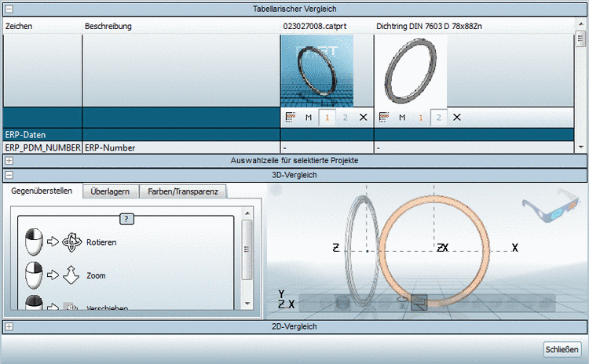Expand the 2D-Vergleich section
This screenshot has width=589, height=364.
(x=9, y=327)
